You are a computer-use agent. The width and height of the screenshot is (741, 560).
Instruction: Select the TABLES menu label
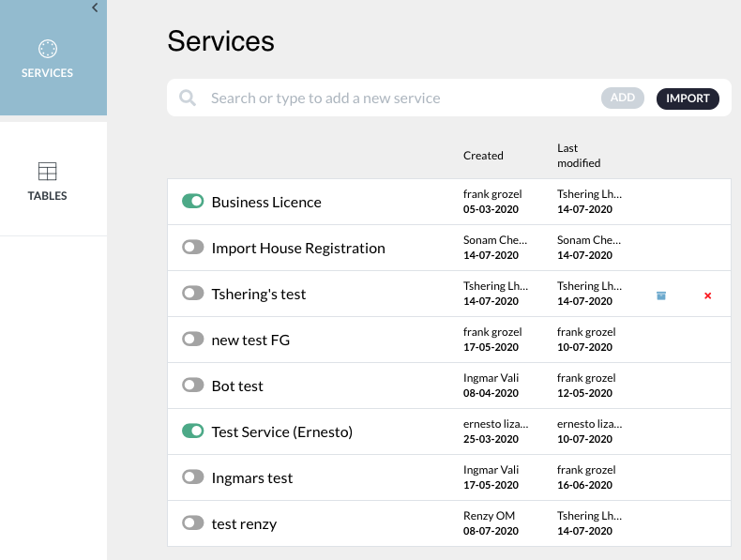47,196
